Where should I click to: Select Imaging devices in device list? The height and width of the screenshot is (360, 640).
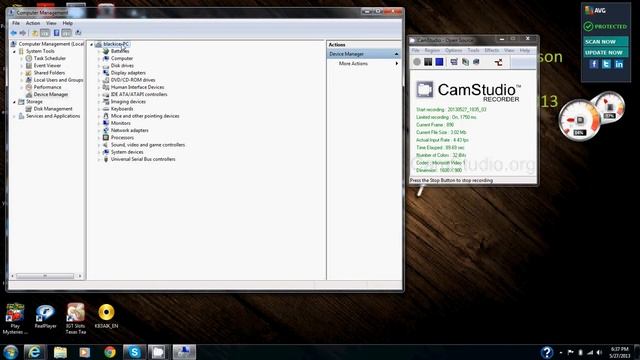pyautogui.click(x=128, y=102)
